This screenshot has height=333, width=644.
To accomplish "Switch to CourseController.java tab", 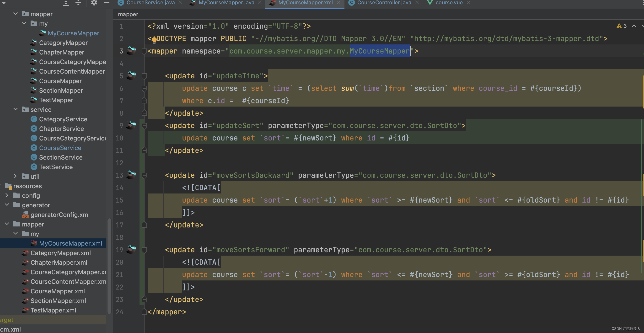I will click(384, 3).
